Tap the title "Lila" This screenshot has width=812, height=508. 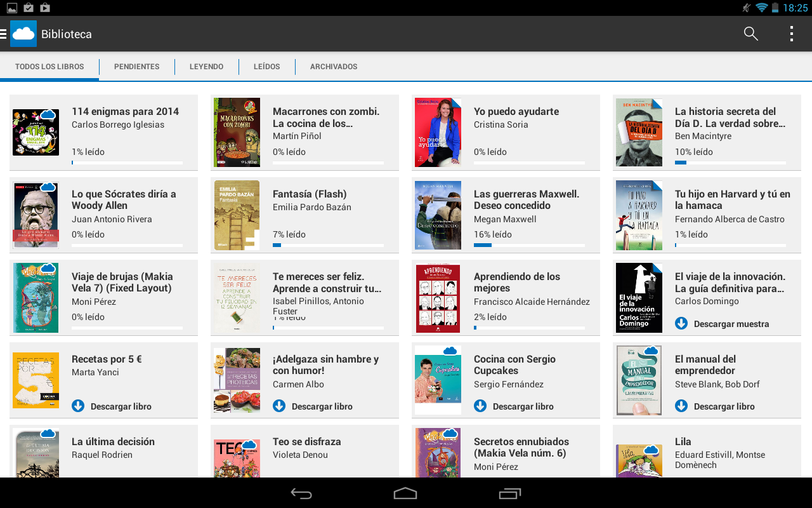[x=683, y=441]
